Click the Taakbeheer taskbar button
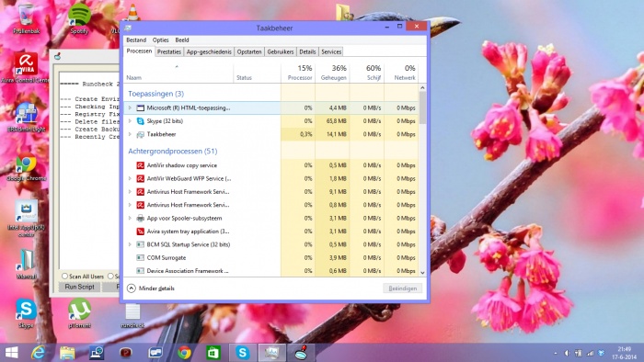 pyautogui.click(x=272, y=353)
